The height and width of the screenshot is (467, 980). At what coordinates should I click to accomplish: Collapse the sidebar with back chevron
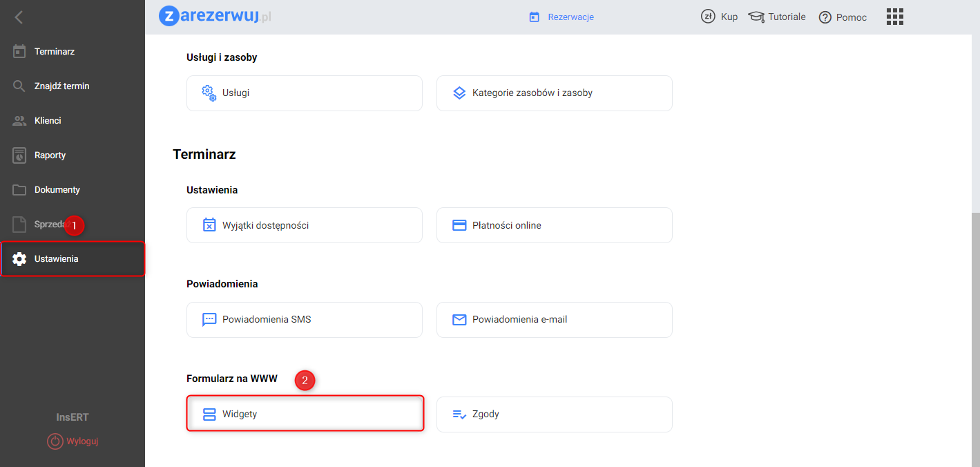pos(19,17)
